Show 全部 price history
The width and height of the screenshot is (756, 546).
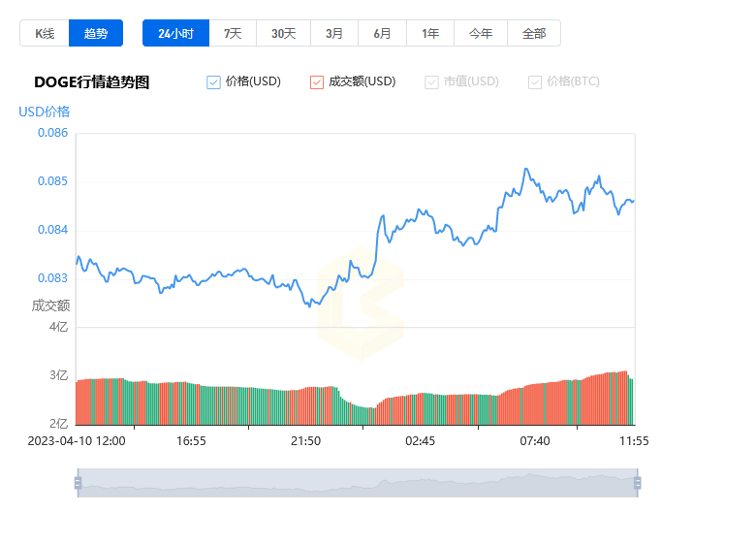coord(534,33)
